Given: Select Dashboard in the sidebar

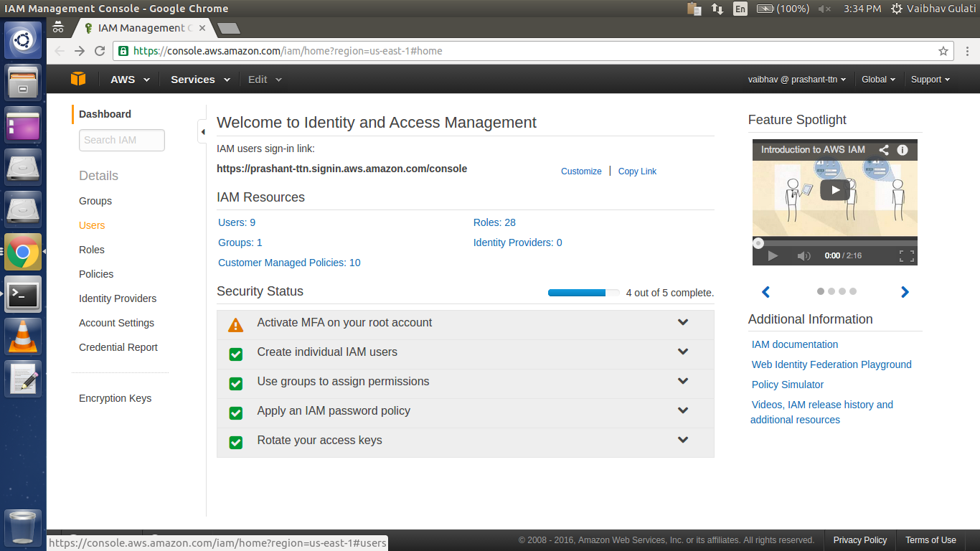Looking at the screenshot, I should pyautogui.click(x=105, y=114).
